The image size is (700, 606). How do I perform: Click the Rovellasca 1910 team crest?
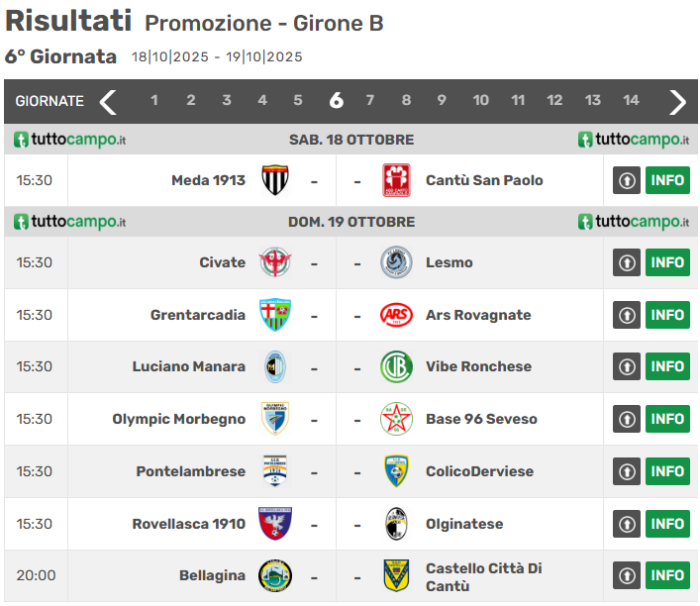click(275, 524)
